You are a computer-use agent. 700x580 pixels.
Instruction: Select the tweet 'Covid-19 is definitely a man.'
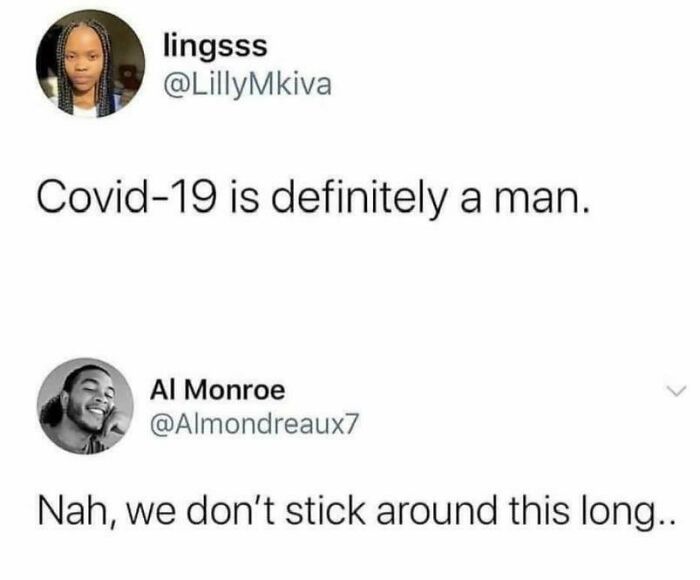pos(314,198)
